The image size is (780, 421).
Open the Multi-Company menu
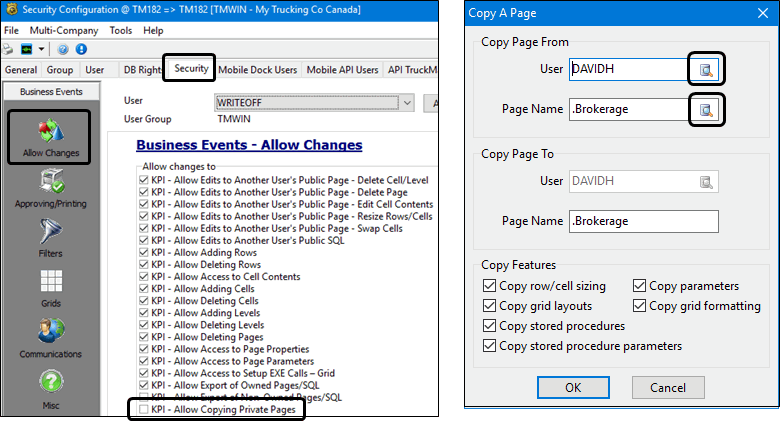click(x=64, y=30)
